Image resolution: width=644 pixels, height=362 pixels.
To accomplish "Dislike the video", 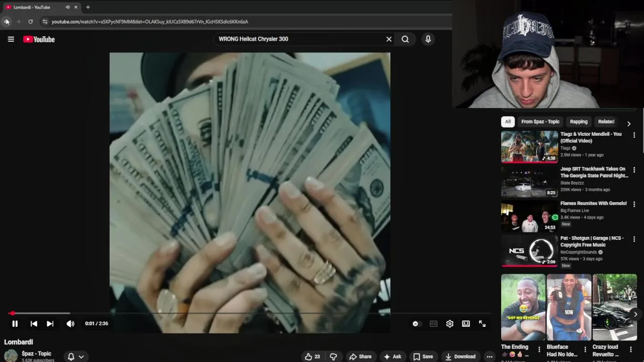I will [333, 356].
